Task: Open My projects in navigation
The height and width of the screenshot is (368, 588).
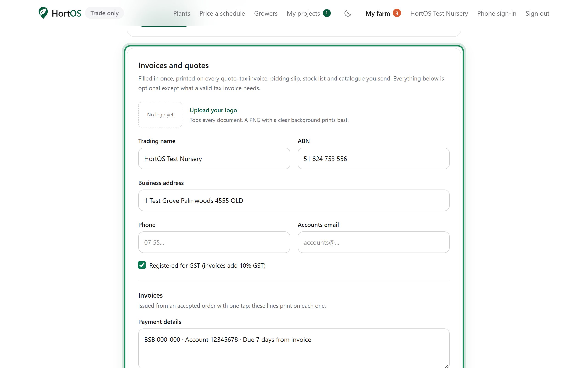Action: (x=303, y=13)
